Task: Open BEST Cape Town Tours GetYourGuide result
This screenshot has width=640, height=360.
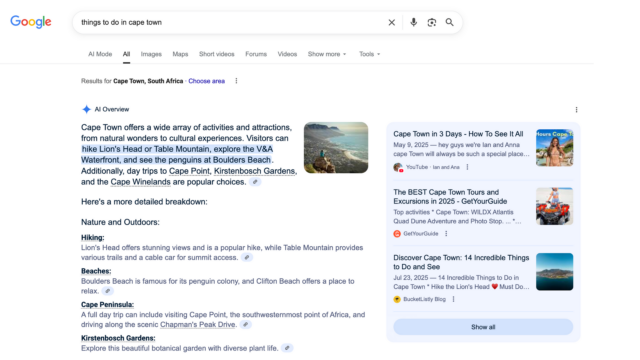Action: [450, 197]
